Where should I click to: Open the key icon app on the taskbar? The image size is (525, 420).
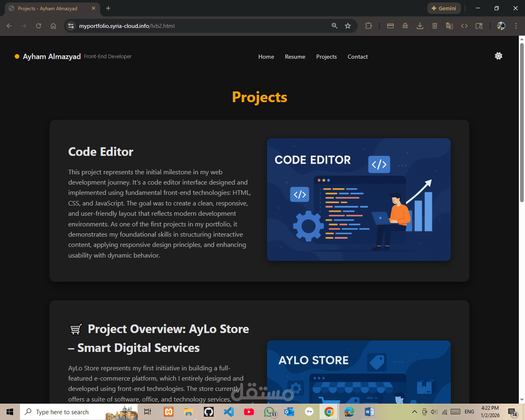point(309,412)
